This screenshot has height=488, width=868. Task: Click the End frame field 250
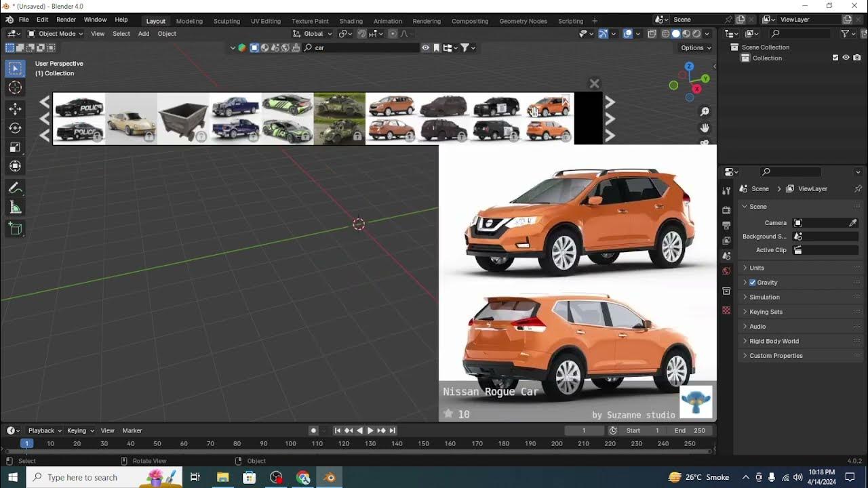click(x=691, y=430)
